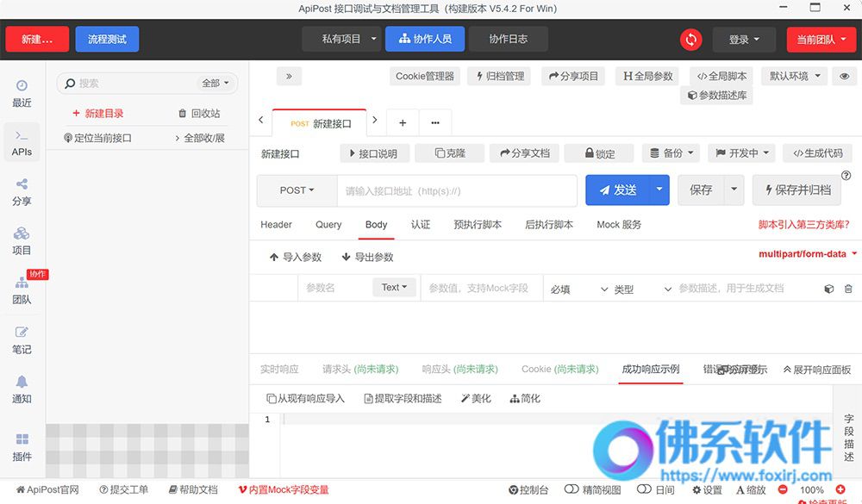Switch to the 成功响应示例 tab

650,370
